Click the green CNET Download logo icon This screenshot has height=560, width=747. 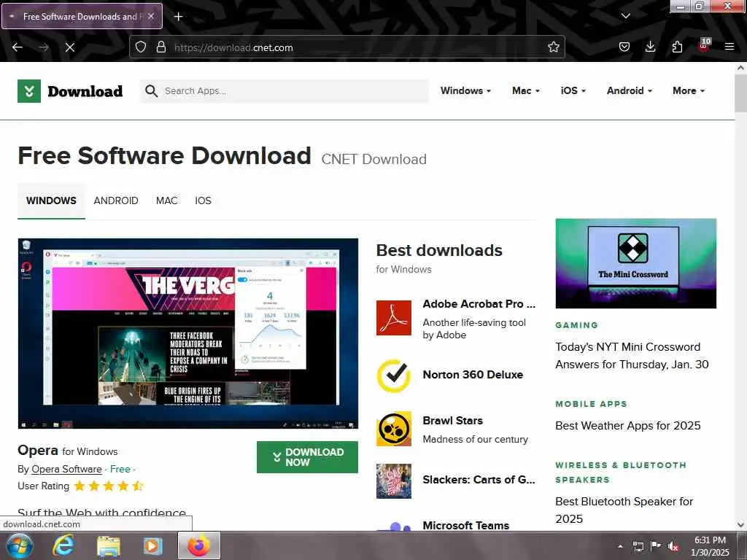pos(29,91)
